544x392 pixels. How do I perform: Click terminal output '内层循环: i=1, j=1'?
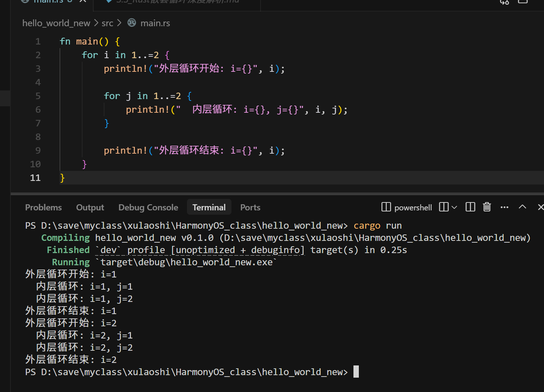(84, 287)
